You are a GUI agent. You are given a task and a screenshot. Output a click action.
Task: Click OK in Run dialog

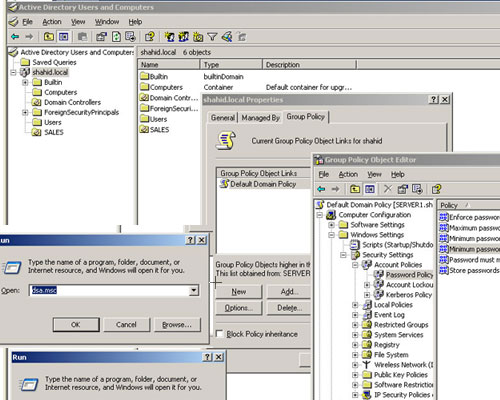click(76, 324)
